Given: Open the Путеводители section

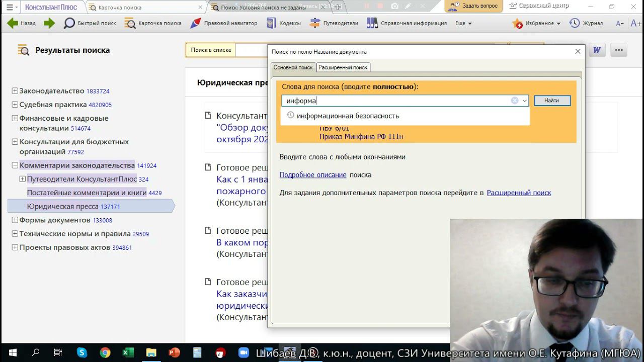Looking at the screenshot, I should point(334,23).
